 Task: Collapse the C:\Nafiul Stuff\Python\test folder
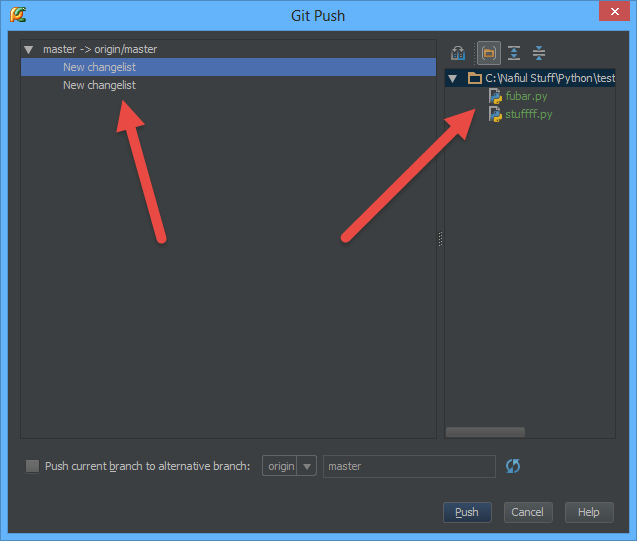(x=453, y=78)
